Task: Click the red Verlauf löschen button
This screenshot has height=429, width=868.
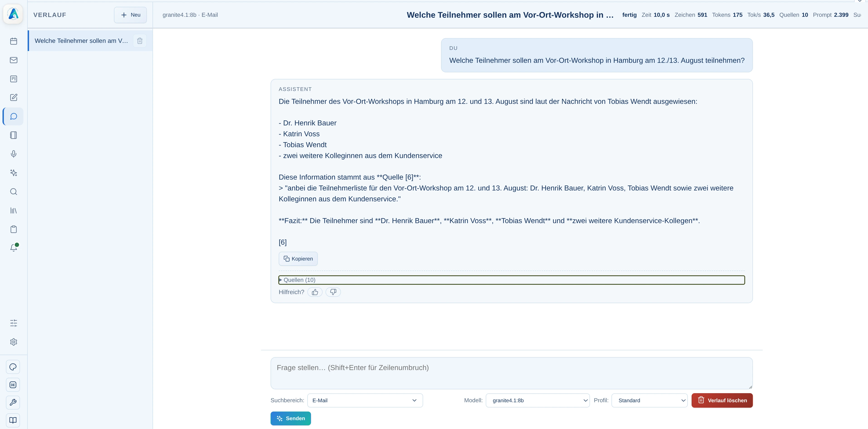Action: point(722,400)
